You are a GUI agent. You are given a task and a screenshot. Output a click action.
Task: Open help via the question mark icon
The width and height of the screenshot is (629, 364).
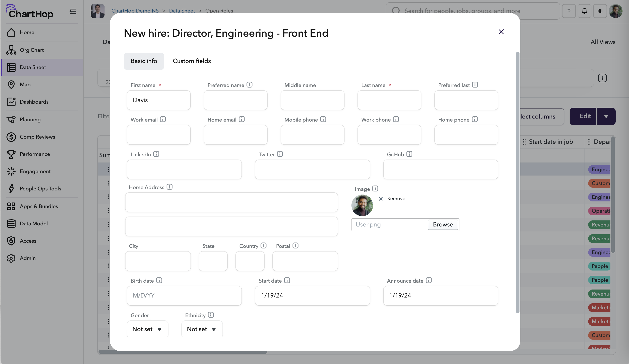(569, 11)
